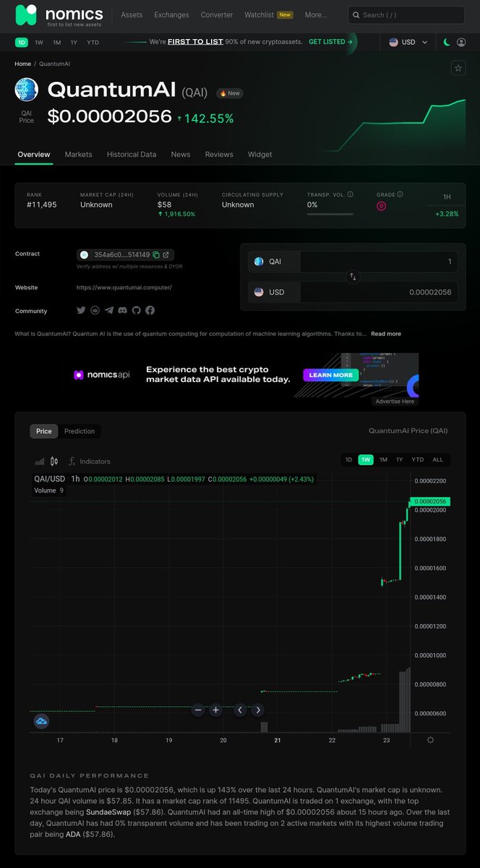Viewport: 480px width, 868px height.
Task: Switch to the Prediction chart tab
Action: coord(80,431)
